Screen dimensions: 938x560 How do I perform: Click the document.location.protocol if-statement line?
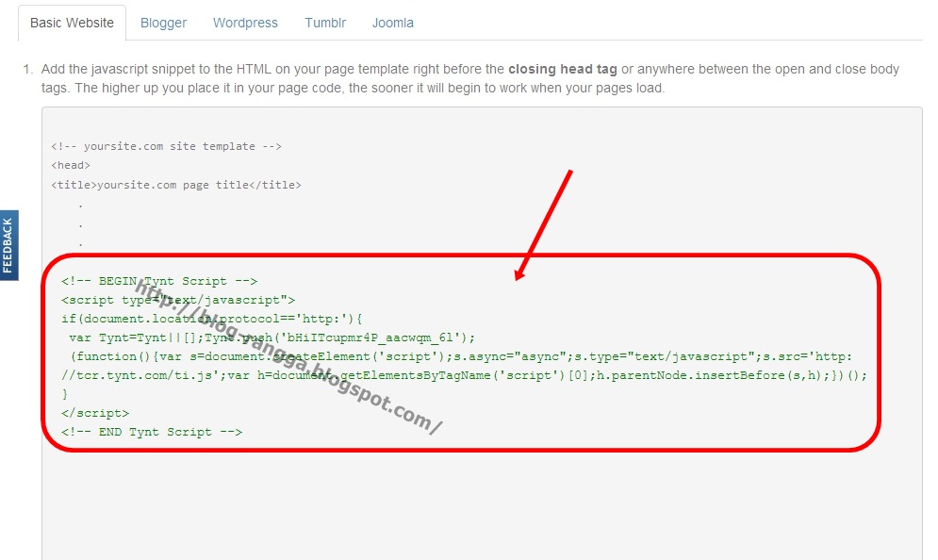coord(212,319)
